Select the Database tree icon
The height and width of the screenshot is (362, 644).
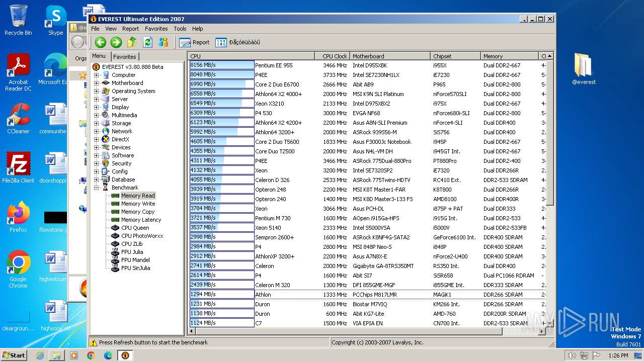pyautogui.click(x=106, y=179)
